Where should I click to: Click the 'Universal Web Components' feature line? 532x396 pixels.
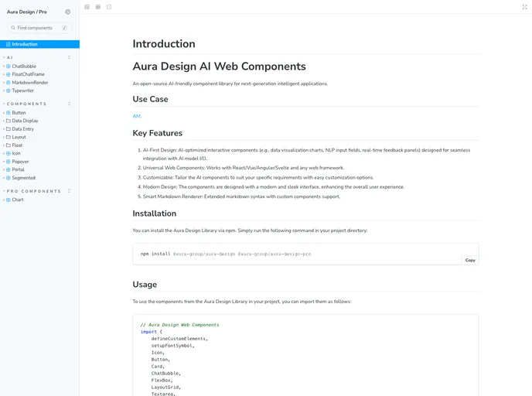244,168
